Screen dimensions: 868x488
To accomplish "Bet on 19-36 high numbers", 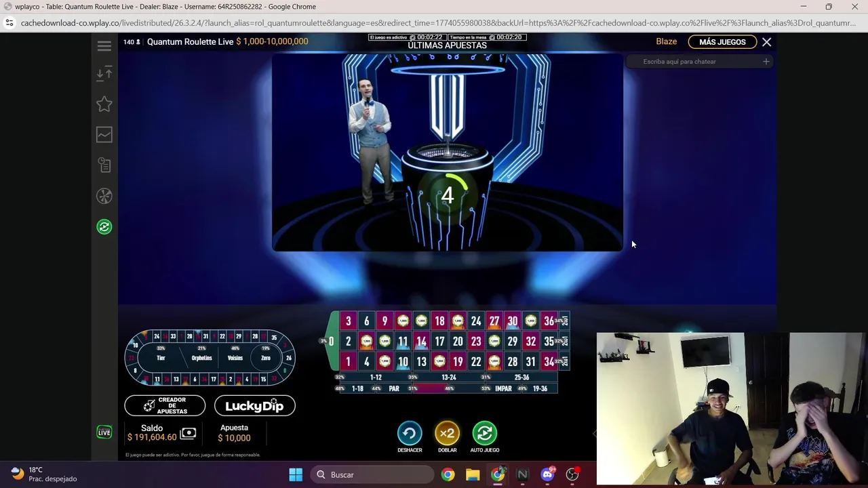I will pos(540,389).
